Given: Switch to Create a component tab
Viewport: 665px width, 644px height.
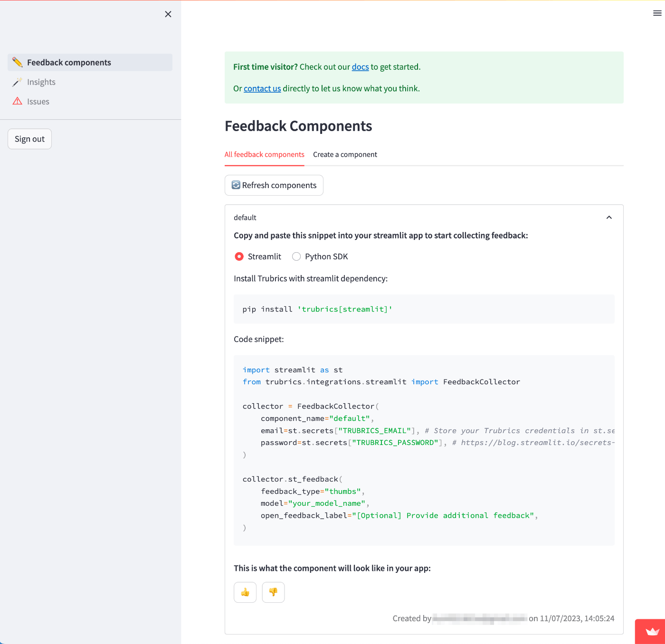Looking at the screenshot, I should click(x=345, y=154).
